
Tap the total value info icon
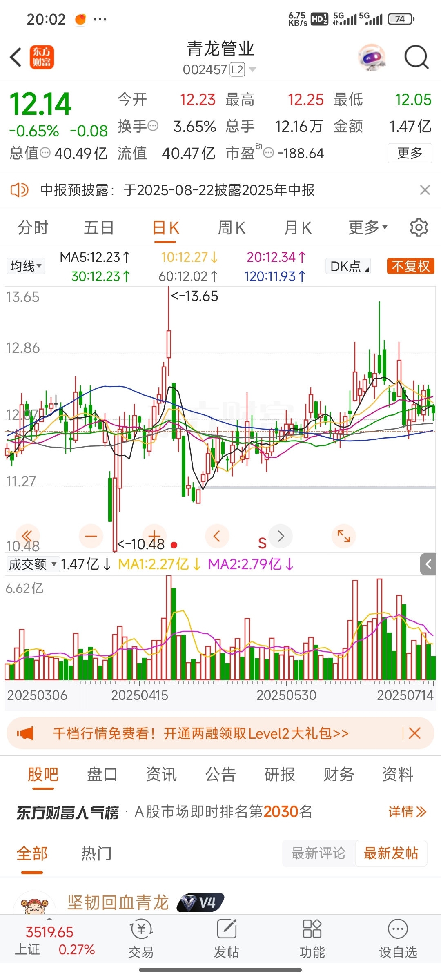tap(45, 153)
